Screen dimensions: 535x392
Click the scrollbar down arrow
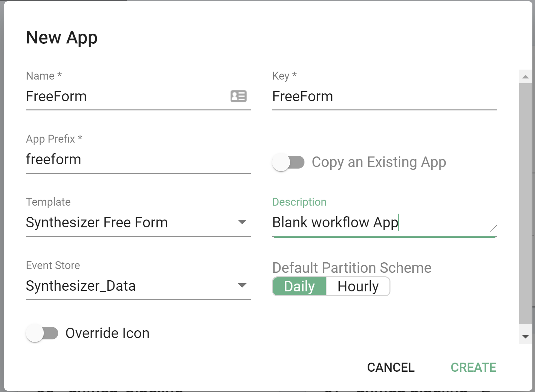pos(526,337)
